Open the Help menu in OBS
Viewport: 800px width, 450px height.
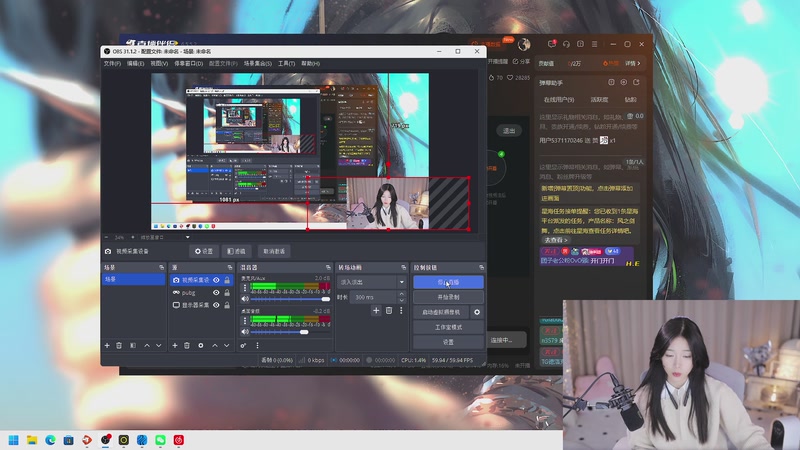tap(310, 63)
